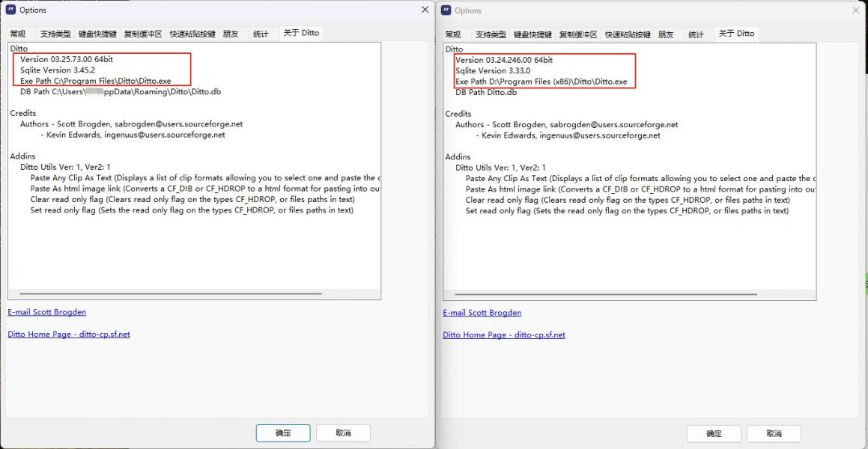
Task: Click 'Ditto' heading in right About list
Action: pyautogui.click(x=455, y=49)
